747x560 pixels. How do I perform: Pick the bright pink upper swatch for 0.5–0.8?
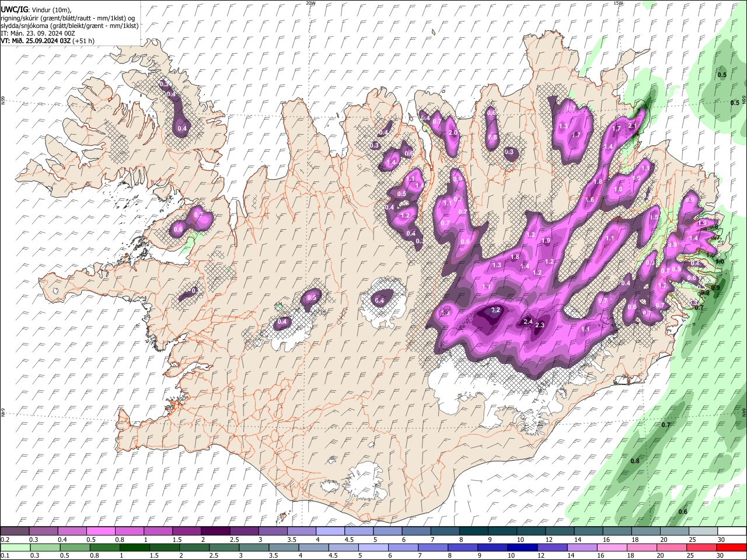pos(100,531)
